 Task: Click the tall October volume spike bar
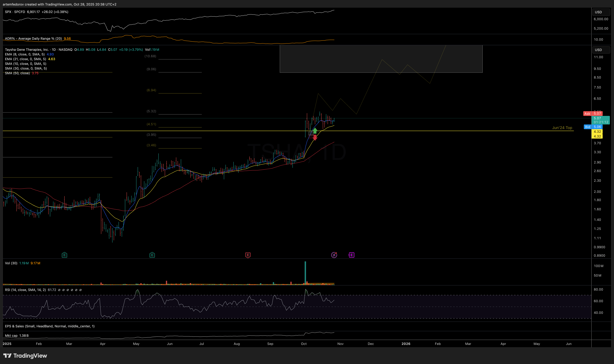tap(305, 273)
